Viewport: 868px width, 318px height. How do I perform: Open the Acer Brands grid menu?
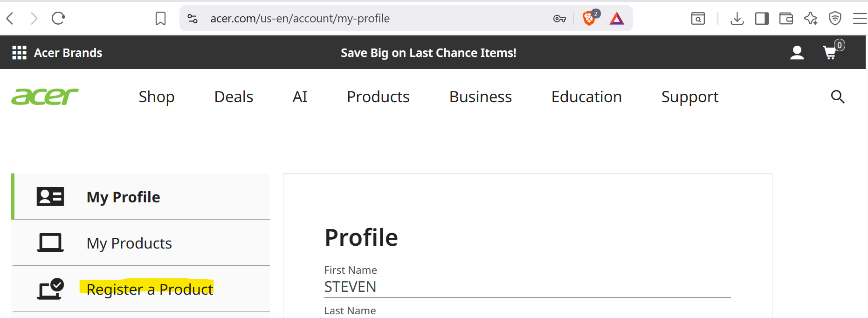click(x=19, y=53)
